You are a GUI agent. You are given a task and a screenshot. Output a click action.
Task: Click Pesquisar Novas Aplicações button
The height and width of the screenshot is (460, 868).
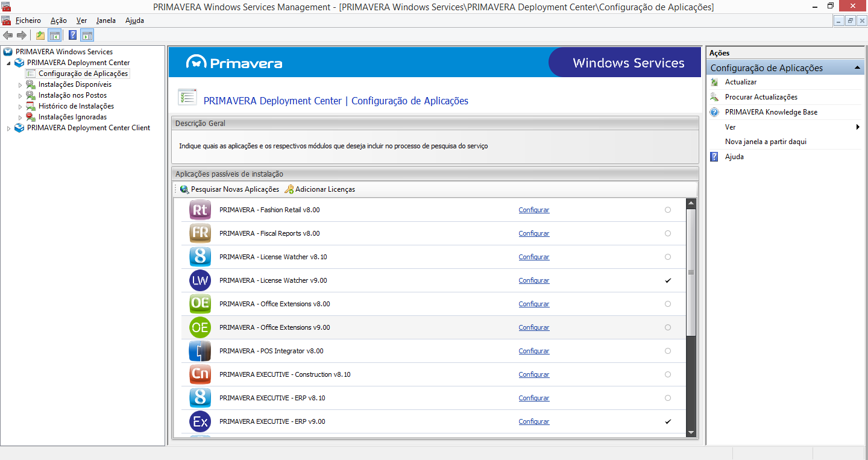[230, 189]
